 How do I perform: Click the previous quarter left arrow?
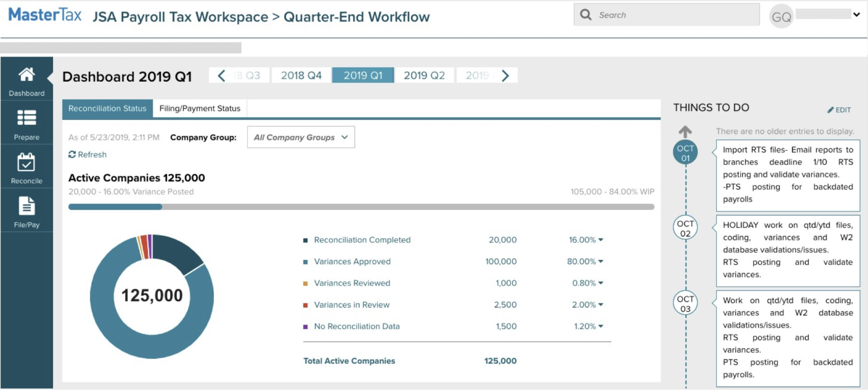pyautogui.click(x=221, y=75)
